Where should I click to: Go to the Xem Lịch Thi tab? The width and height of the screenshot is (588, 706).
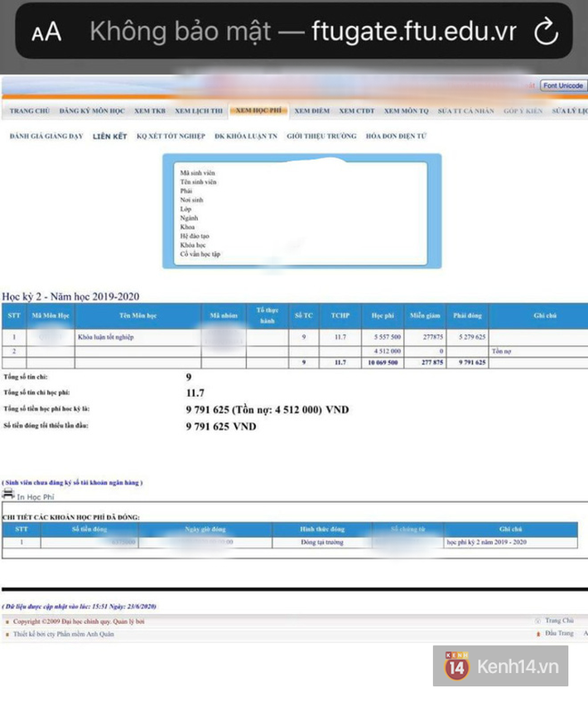[199, 110]
